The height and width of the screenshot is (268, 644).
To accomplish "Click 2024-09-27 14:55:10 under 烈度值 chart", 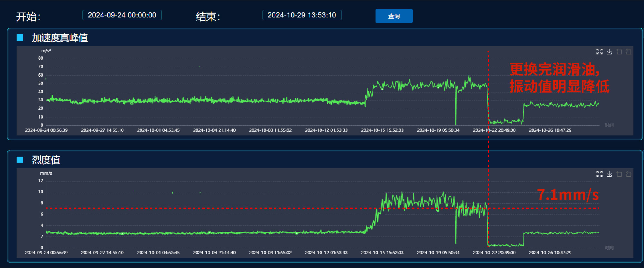I will coord(102,253).
